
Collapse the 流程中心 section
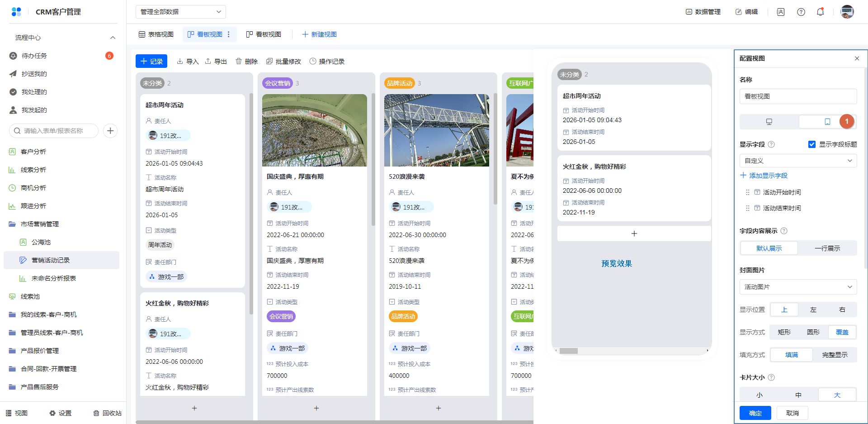click(x=113, y=38)
